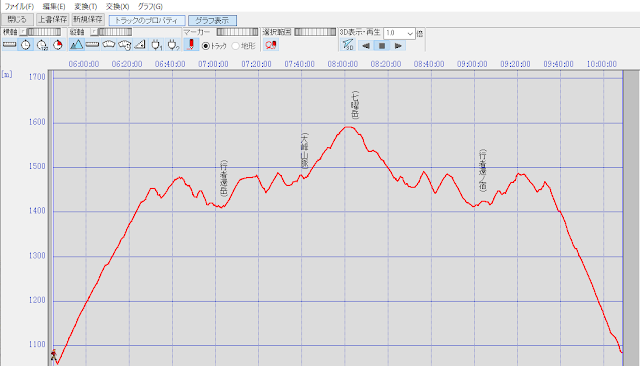640x366 pixels.
Task: Click the 1600 elevation axis label
Action: pyautogui.click(x=37, y=122)
